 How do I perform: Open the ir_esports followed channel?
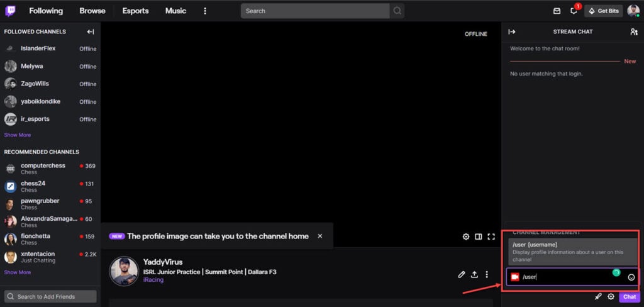click(x=50, y=119)
